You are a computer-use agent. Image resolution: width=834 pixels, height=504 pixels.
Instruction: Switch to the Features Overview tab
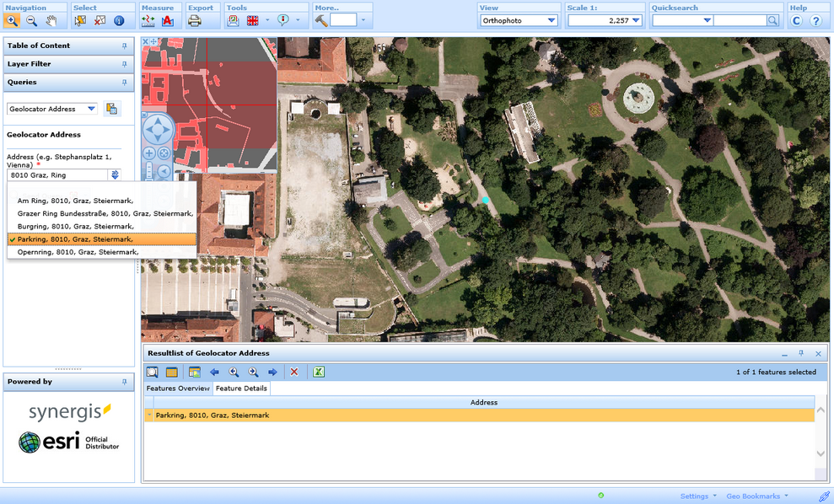pyautogui.click(x=178, y=389)
